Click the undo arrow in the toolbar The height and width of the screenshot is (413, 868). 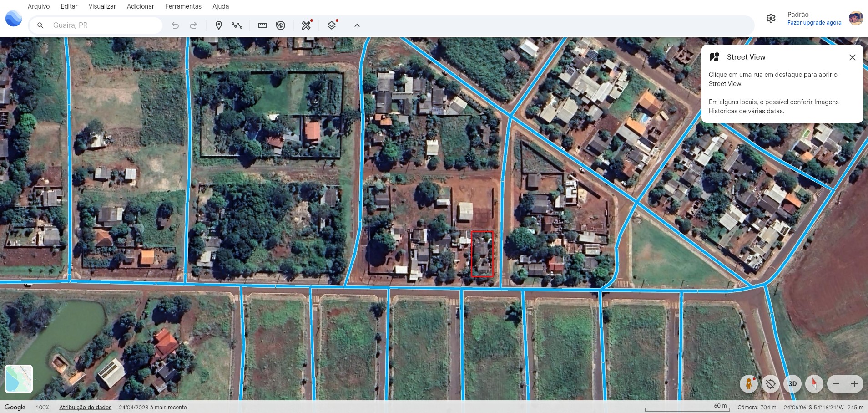click(175, 25)
